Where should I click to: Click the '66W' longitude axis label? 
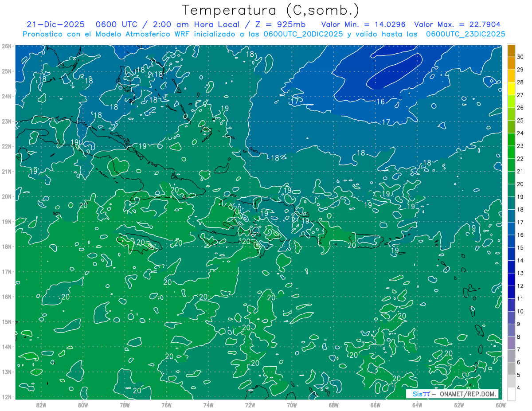click(x=376, y=405)
